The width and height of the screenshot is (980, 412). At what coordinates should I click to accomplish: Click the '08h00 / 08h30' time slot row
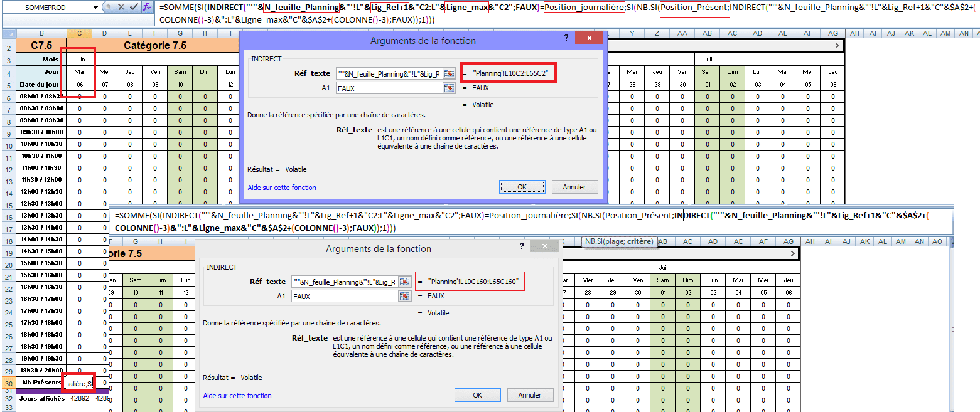tap(41, 97)
